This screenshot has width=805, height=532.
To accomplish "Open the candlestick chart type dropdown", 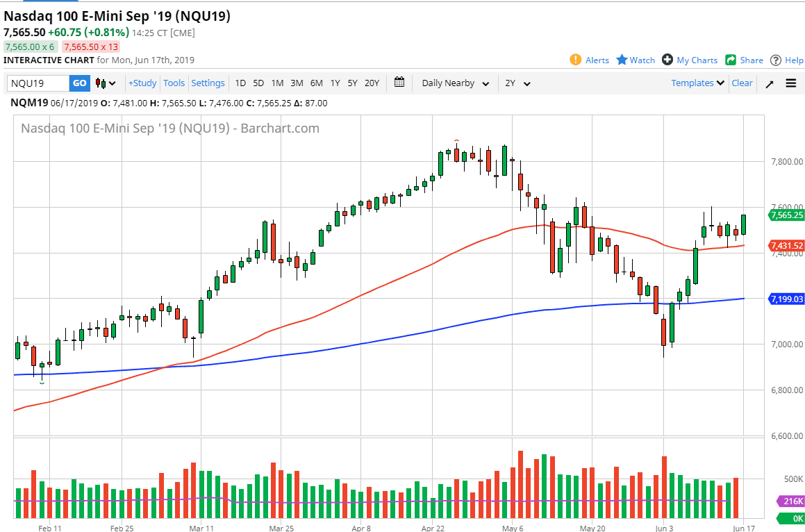I will 106,83.
